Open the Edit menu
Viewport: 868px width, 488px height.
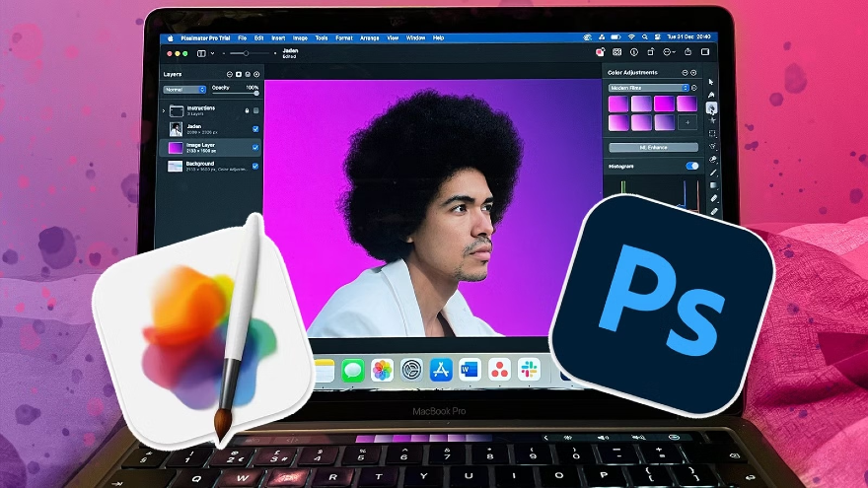point(258,38)
